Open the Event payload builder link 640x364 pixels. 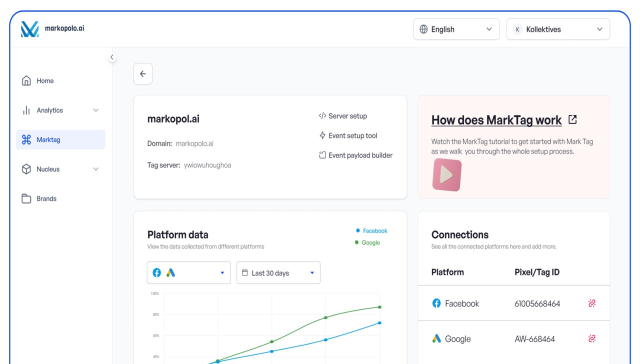tap(355, 155)
